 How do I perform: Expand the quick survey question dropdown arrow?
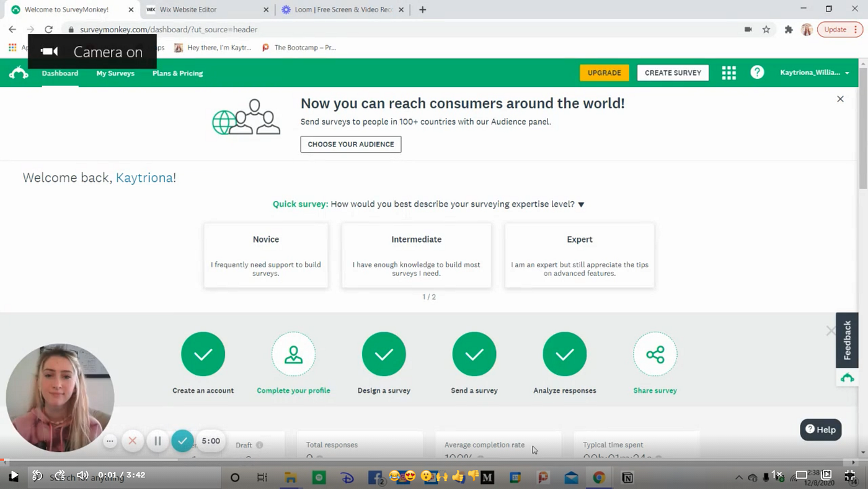click(581, 204)
